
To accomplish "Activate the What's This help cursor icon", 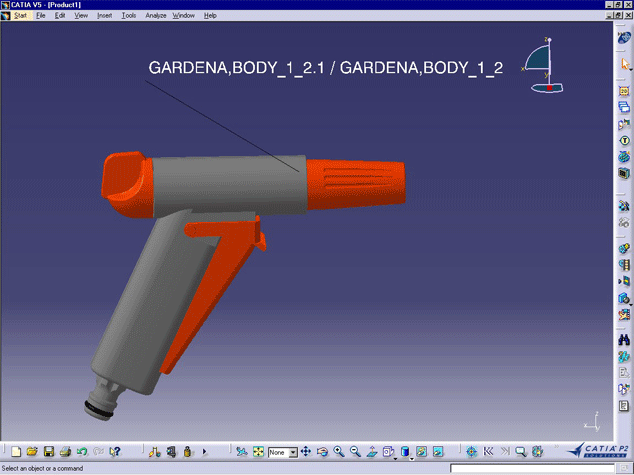I will point(115,451).
